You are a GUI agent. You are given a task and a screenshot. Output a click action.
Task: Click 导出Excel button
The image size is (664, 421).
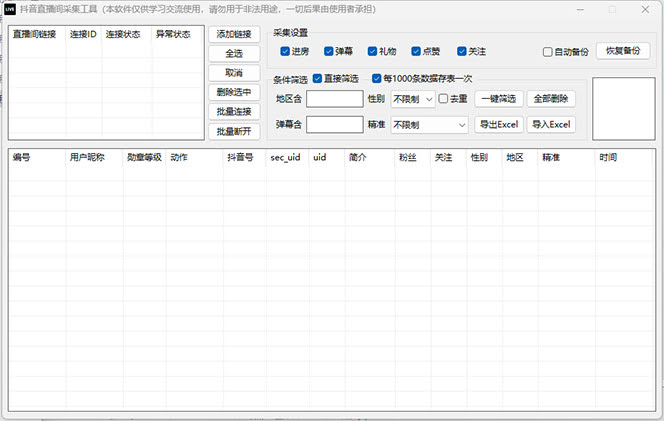tap(498, 125)
